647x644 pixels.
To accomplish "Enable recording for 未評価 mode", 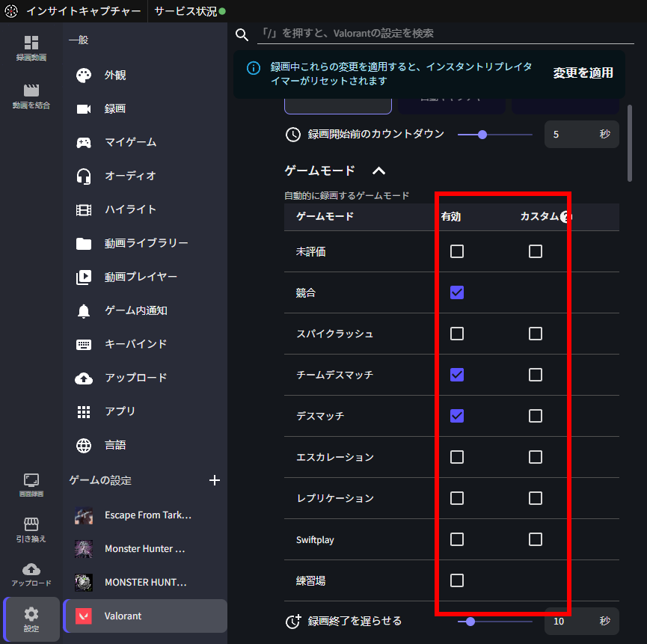I will pos(457,251).
